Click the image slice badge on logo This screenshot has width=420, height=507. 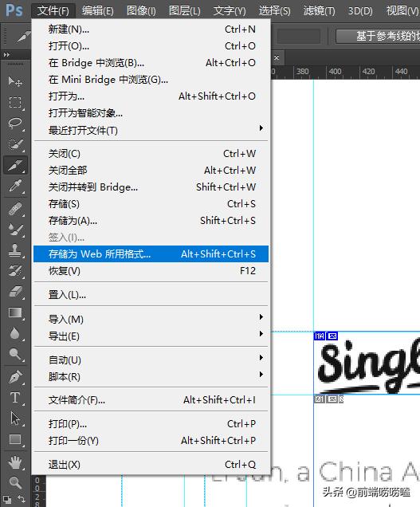[x=332, y=336]
